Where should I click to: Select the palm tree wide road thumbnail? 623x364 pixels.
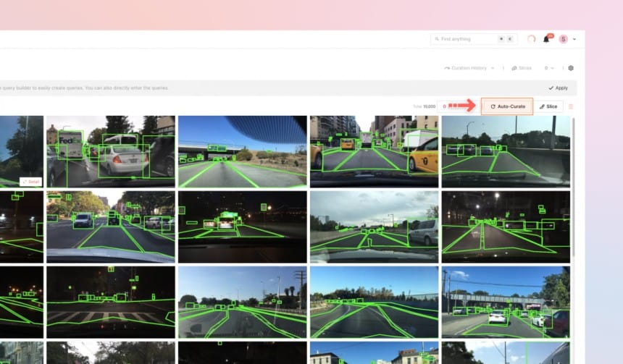pyautogui.click(x=243, y=302)
